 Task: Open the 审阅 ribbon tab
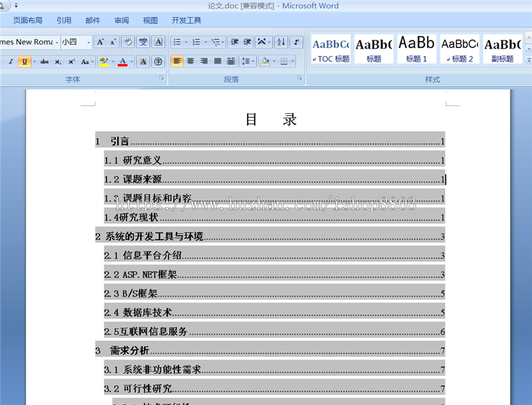coord(121,20)
